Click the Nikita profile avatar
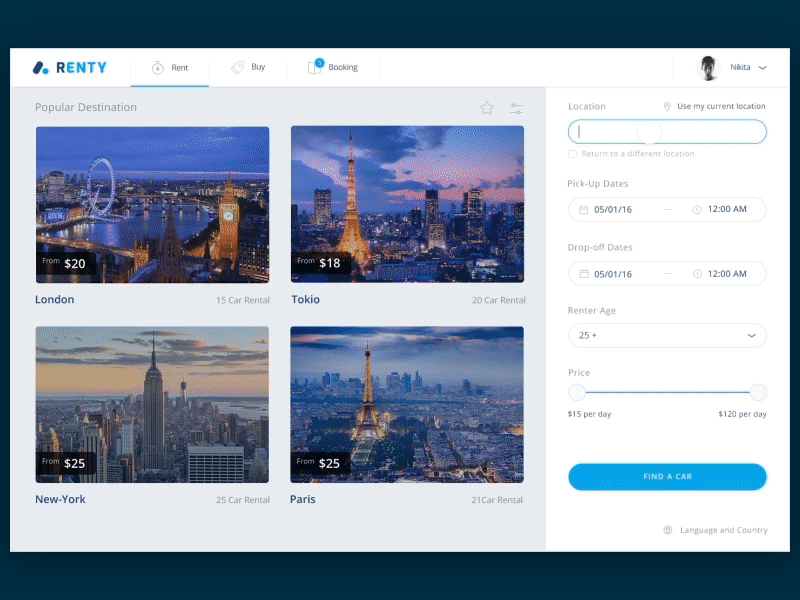 point(708,67)
